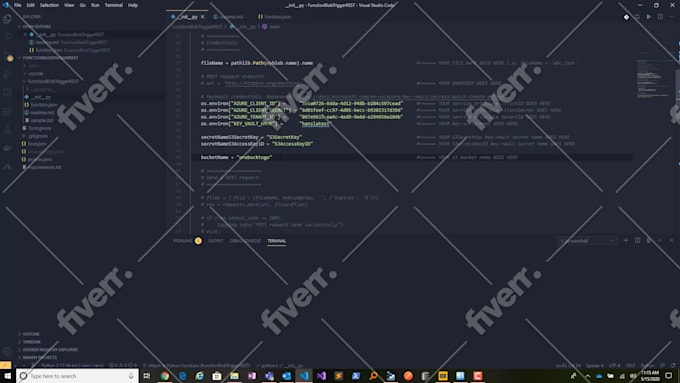Screen dimensions: 680x383
Task: Run the Python file with play icon
Action: (x=649, y=17)
